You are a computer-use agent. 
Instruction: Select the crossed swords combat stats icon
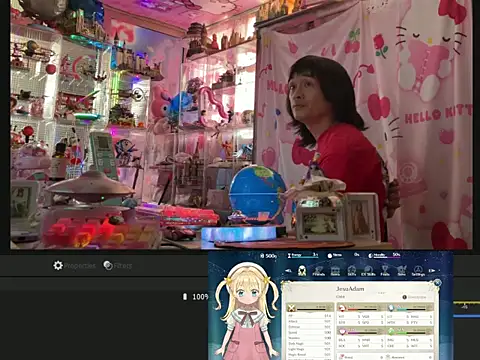click(x=292, y=308)
